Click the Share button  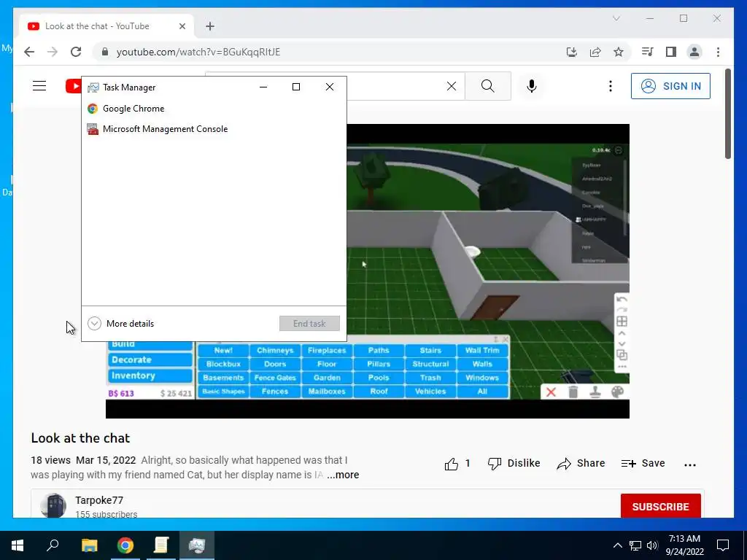point(581,463)
